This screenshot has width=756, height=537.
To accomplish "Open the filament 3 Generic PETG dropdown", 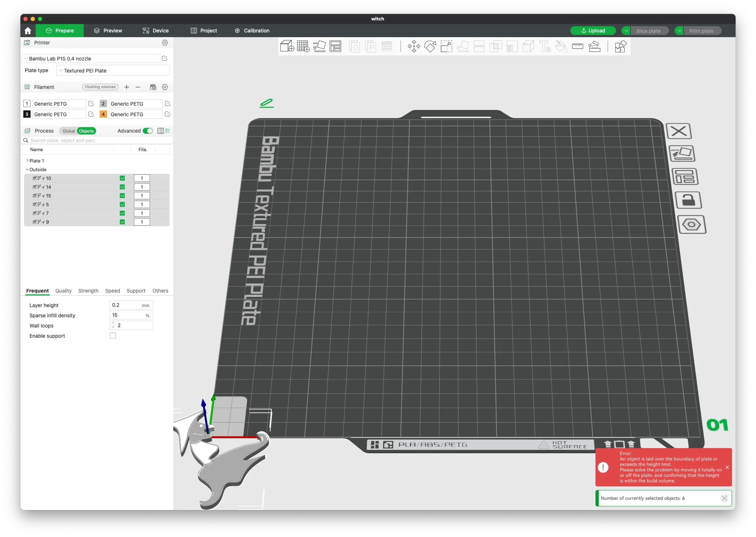I will 59,114.
